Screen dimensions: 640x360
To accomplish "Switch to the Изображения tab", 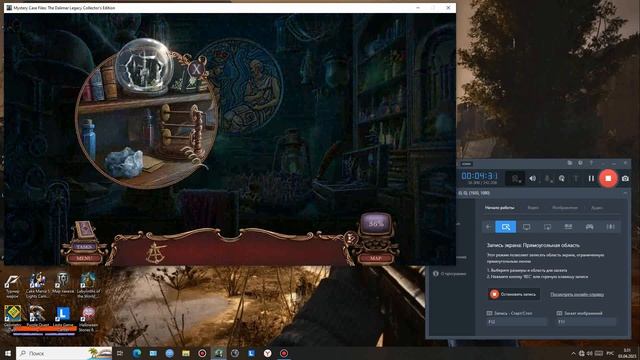I will tap(565, 208).
